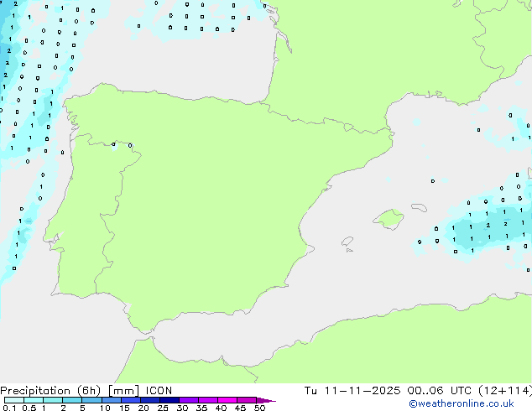Click the Menorca island outline

[419, 207]
